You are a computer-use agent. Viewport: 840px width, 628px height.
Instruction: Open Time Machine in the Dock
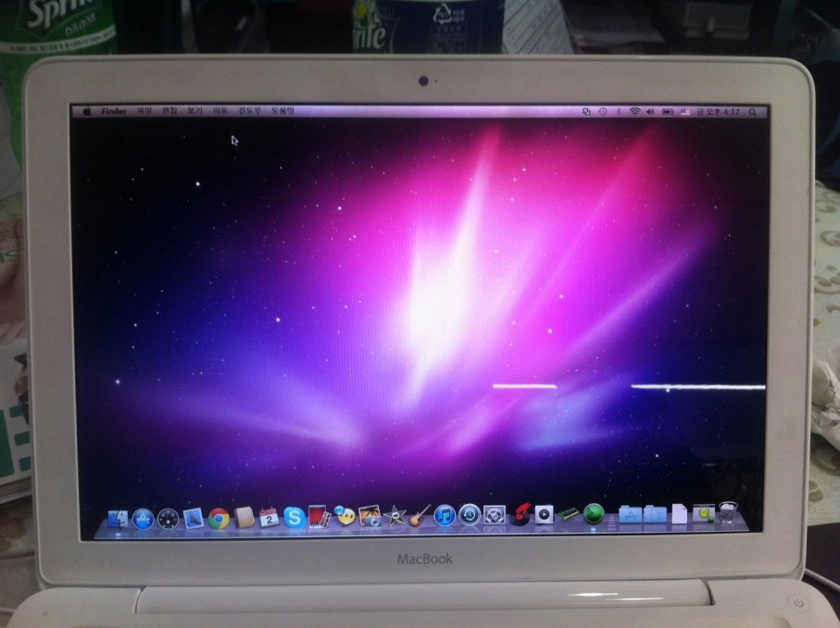pyautogui.click(x=470, y=515)
